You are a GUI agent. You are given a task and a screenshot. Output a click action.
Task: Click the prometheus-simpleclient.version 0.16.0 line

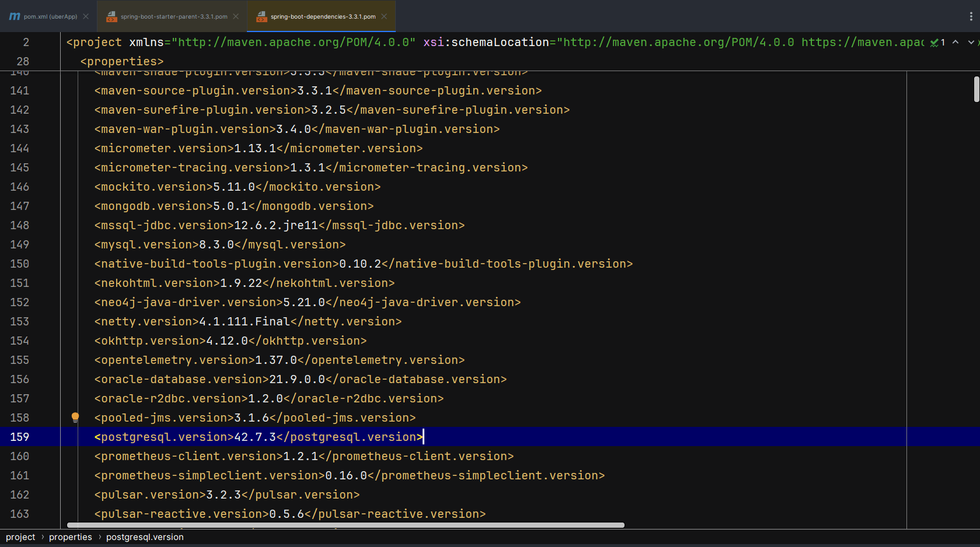[x=350, y=475]
